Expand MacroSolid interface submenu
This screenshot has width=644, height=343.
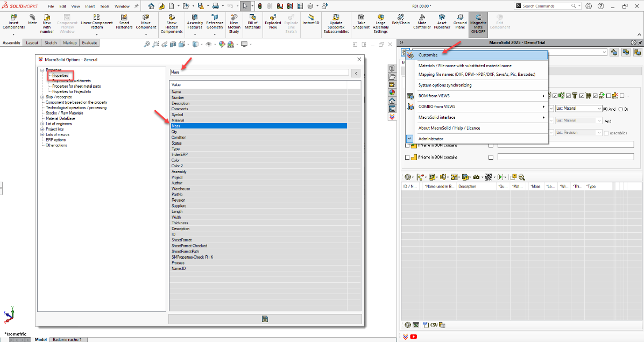(x=477, y=117)
